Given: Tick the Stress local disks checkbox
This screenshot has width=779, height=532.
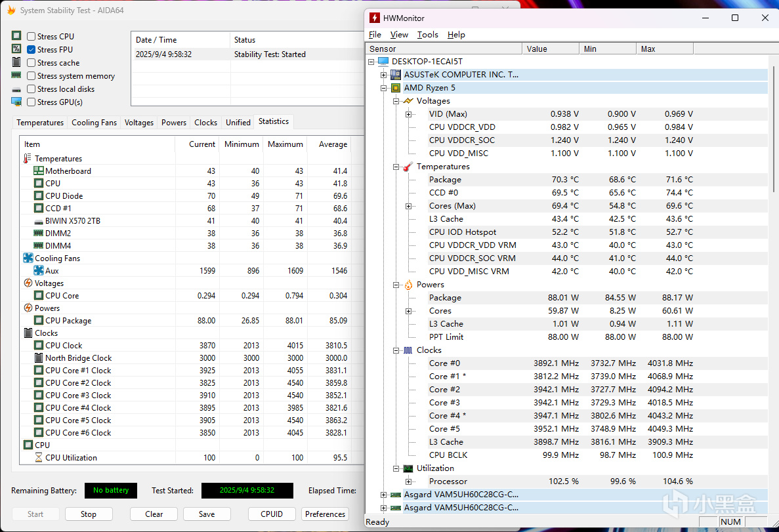Looking at the screenshot, I should pyautogui.click(x=32, y=89).
